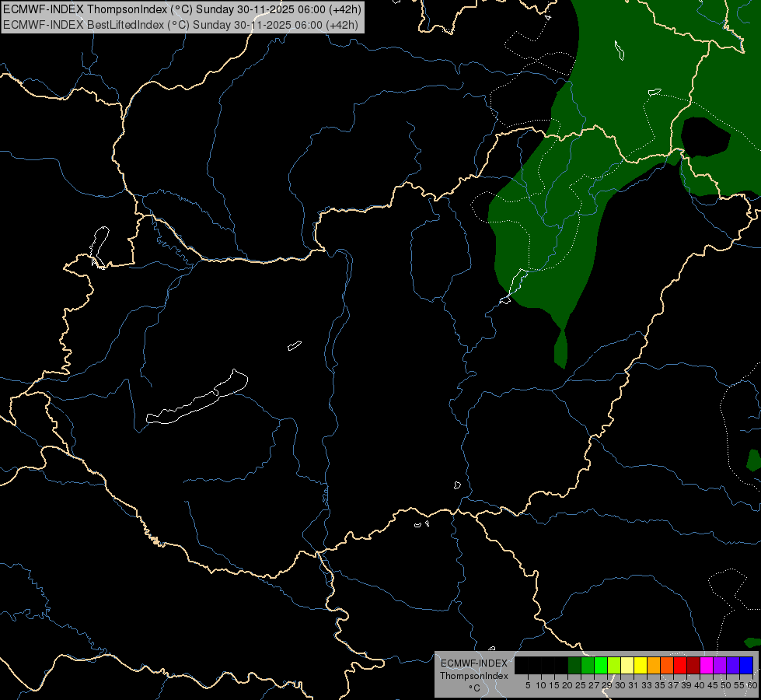The height and width of the screenshot is (700, 761).
Task: Click the legend tick value 60
Action: tap(752, 685)
